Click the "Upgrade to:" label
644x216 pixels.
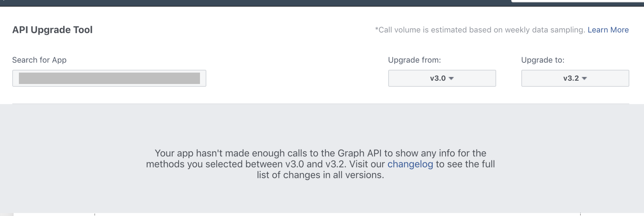click(x=543, y=60)
